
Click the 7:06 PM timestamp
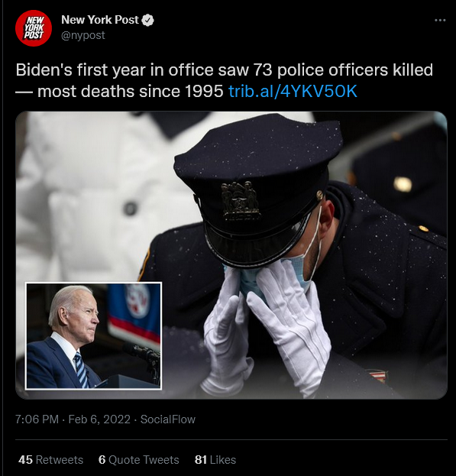[37, 419]
